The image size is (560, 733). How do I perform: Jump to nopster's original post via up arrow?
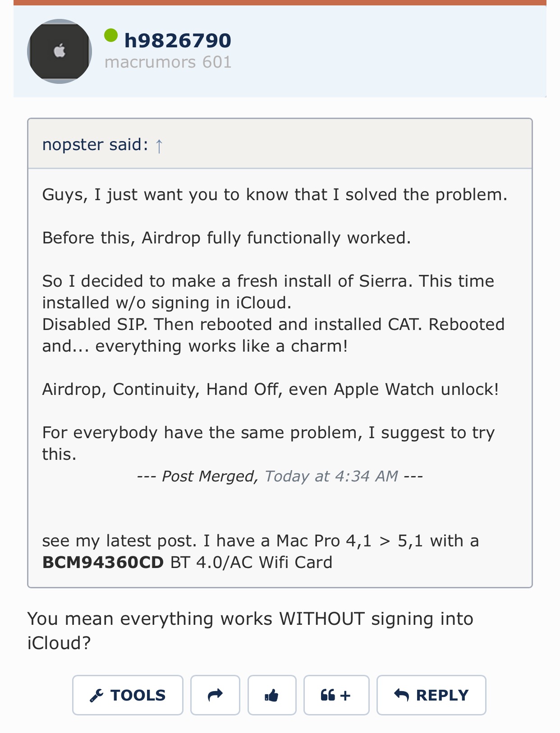[x=159, y=146]
